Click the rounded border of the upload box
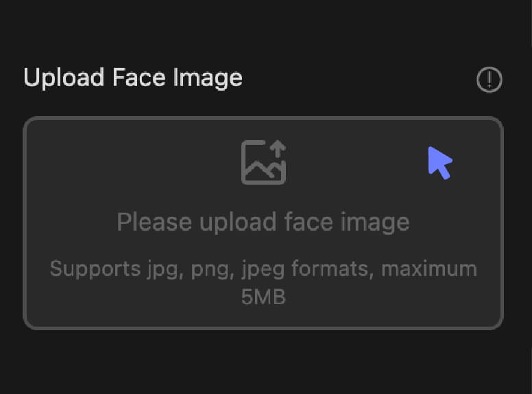The width and height of the screenshot is (532, 394). tap(263, 118)
